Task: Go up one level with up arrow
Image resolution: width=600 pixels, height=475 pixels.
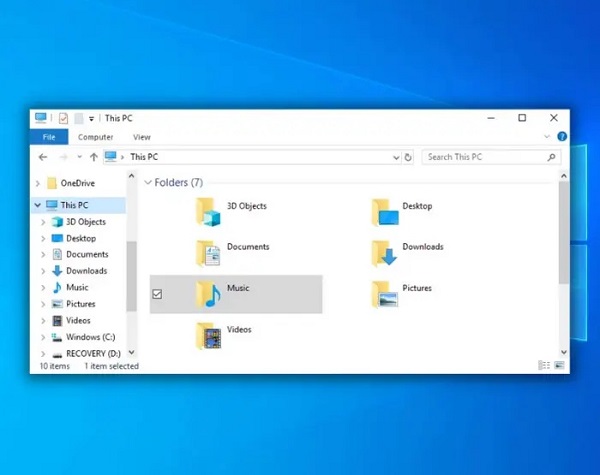Action: (94, 157)
